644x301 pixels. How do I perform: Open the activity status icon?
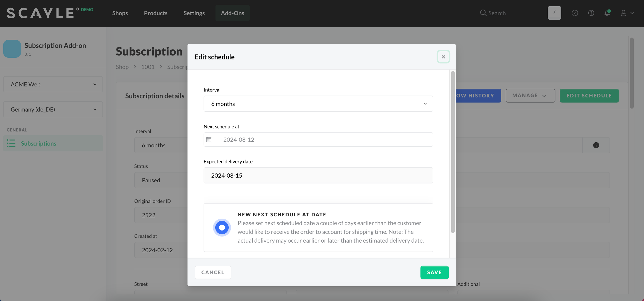pyautogui.click(x=575, y=13)
